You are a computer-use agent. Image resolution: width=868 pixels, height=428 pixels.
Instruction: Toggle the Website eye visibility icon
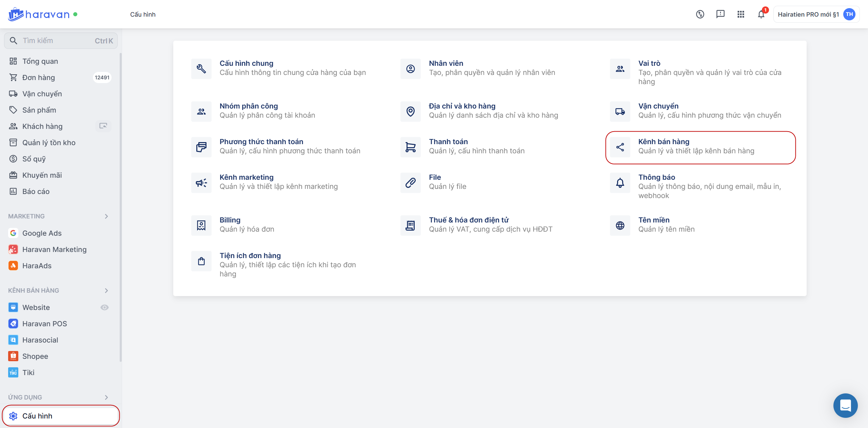pyautogui.click(x=104, y=307)
